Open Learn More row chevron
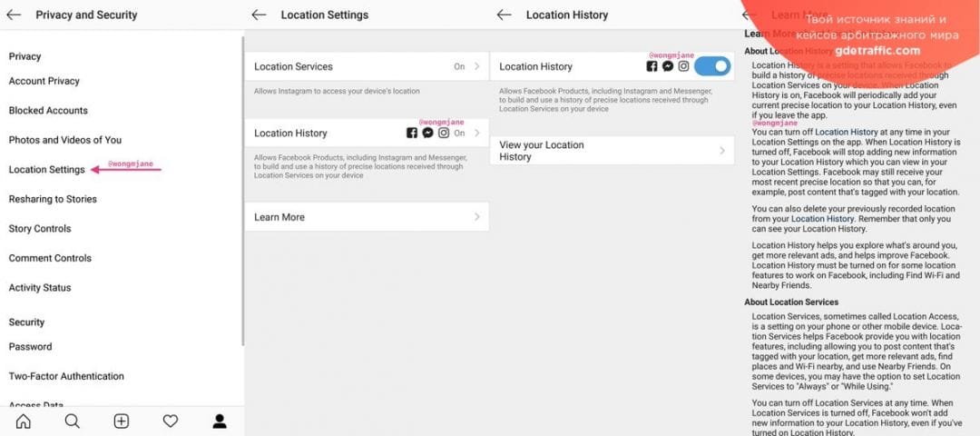This screenshot has width=980, height=436. 477,217
